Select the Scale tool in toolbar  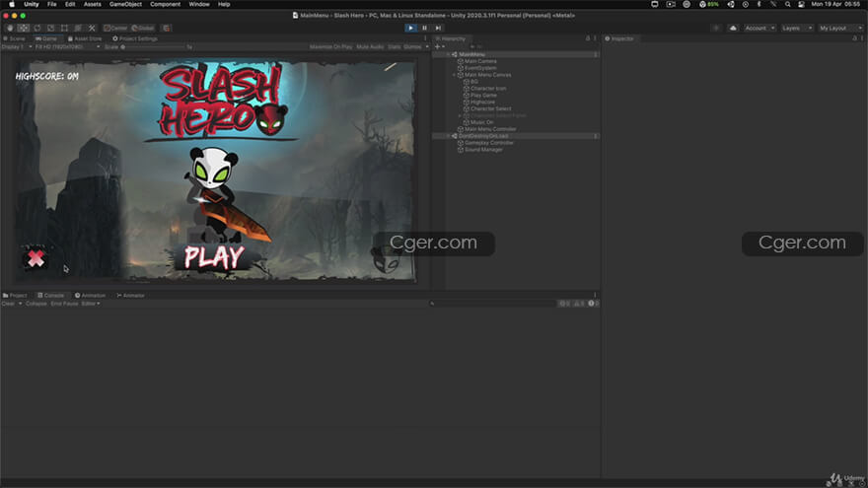pyautogui.click(x=51, y=28)
